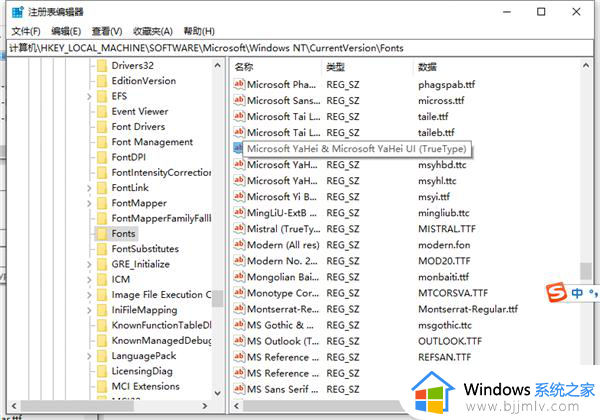600x420 pixels.
Task: Click the Microsoft Sans Serif value icon
Action: pyautogui.click(x=239, y=100)
